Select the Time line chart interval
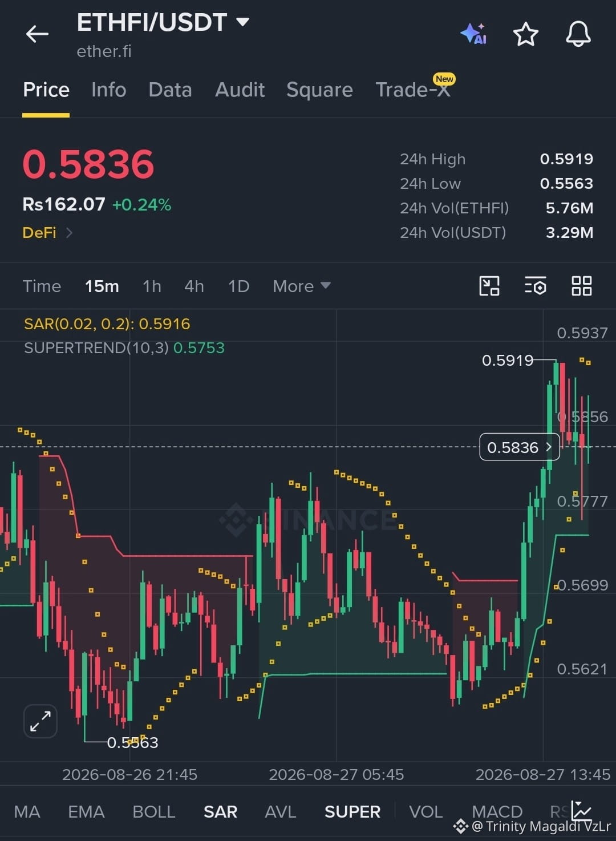Image resolution: width=616 pixels, height=841 pixels. point(42,286)
